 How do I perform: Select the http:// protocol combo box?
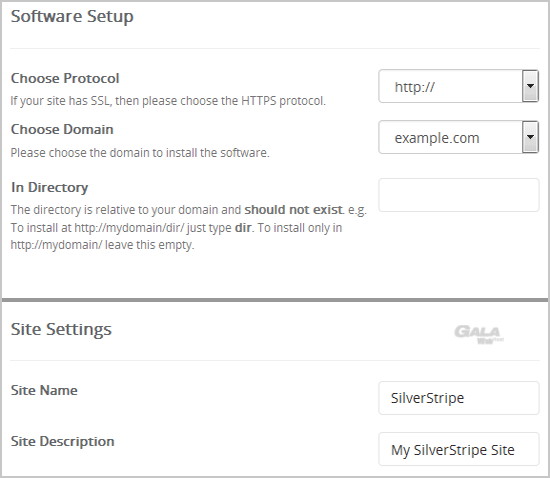(x=458, y=86)
